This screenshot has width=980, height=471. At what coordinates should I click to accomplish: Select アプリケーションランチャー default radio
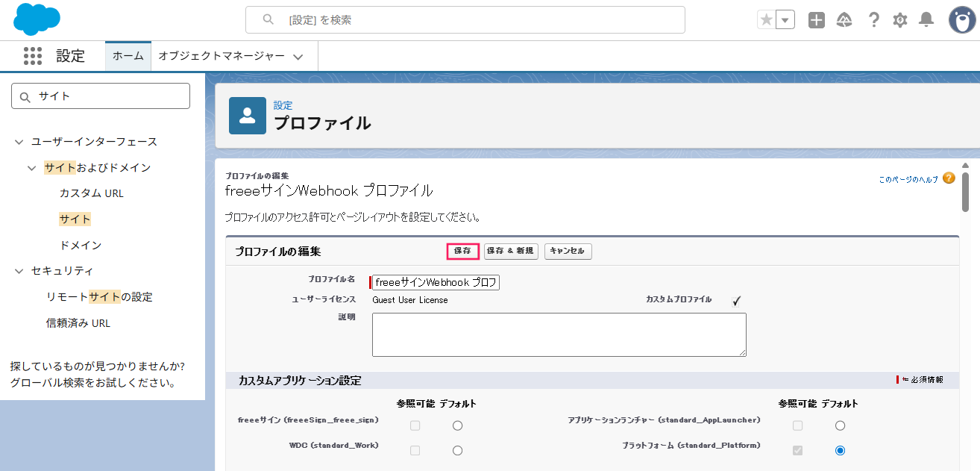840,425
